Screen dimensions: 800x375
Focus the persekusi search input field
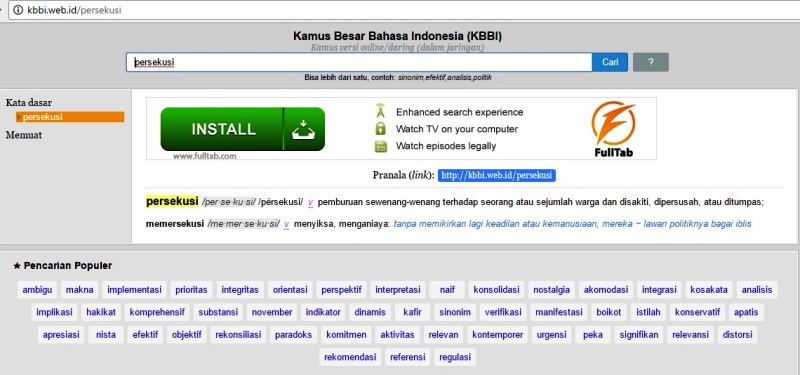pyautogui.click(x=359, y=62)
